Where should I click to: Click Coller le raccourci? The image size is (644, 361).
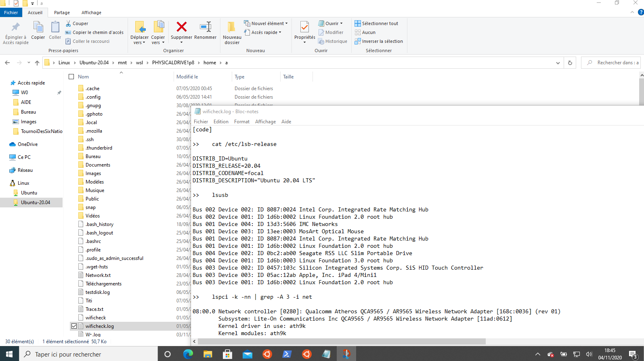point(88,41)
